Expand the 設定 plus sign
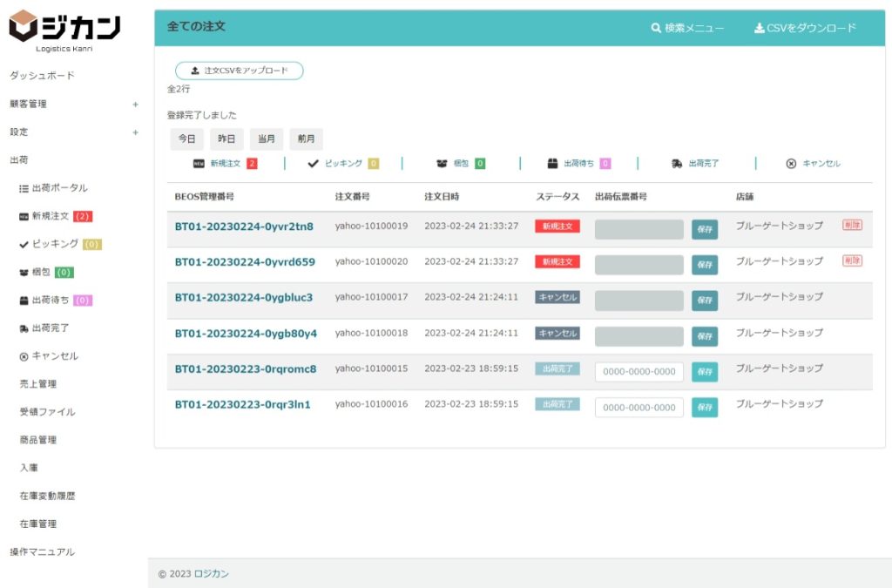This screenshot has height=588, width=892. (135, 132)
